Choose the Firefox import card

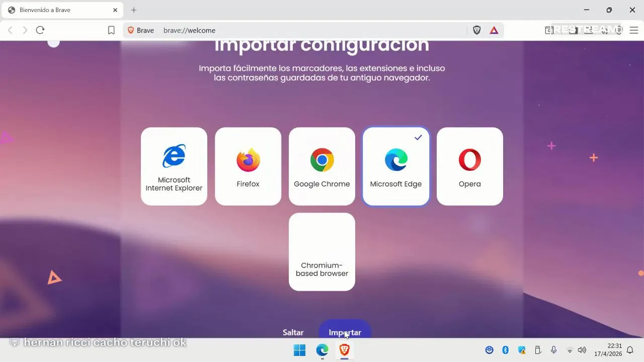point(248,166)
